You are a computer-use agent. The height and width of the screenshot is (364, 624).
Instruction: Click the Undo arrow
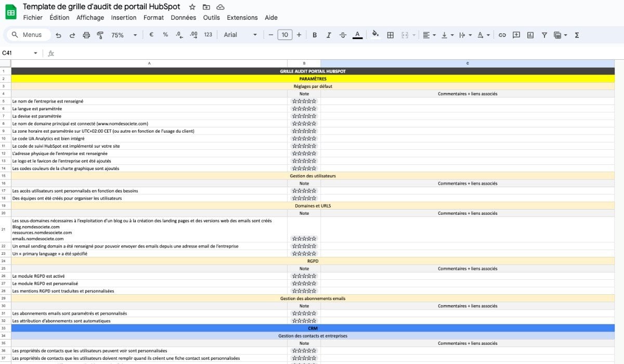click(x=58, y=35)
